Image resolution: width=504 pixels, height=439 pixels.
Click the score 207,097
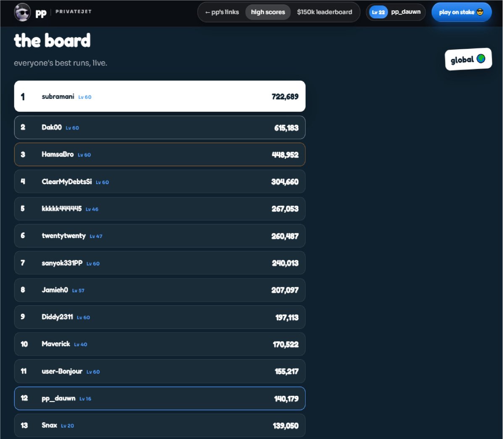(285, 290)
